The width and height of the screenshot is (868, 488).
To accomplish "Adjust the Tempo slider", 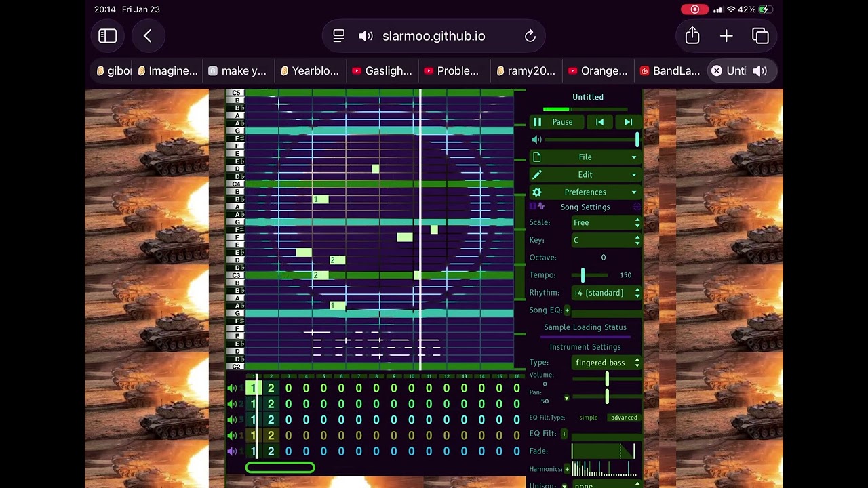I will 589,275.
